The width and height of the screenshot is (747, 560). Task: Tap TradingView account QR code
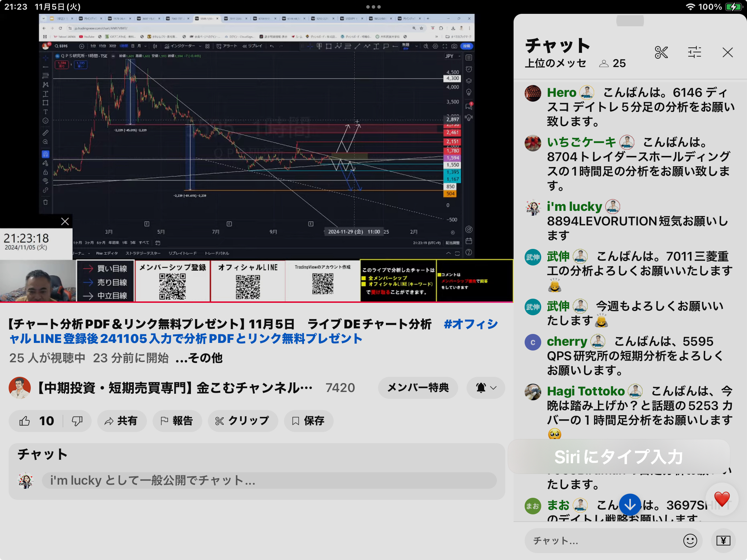323,283
